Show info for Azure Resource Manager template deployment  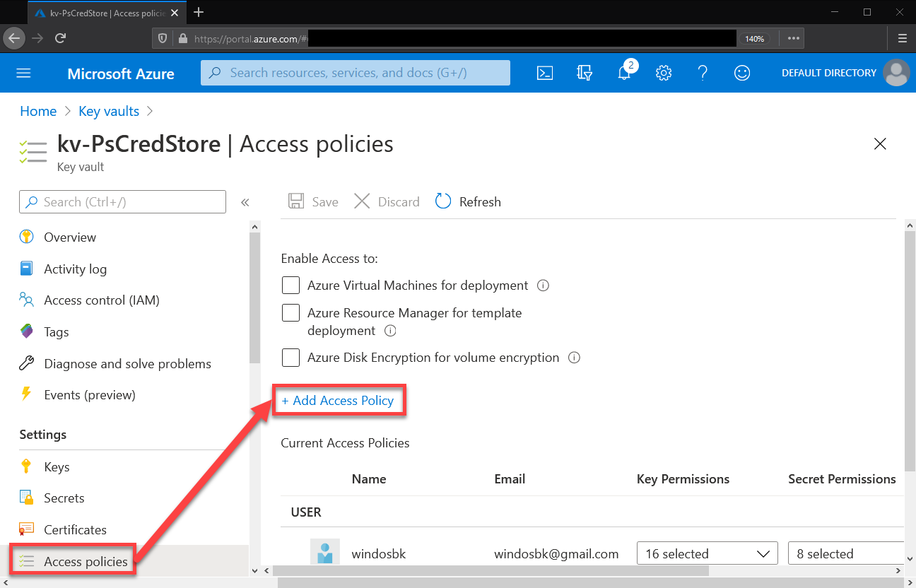click(x=389, y=331)
